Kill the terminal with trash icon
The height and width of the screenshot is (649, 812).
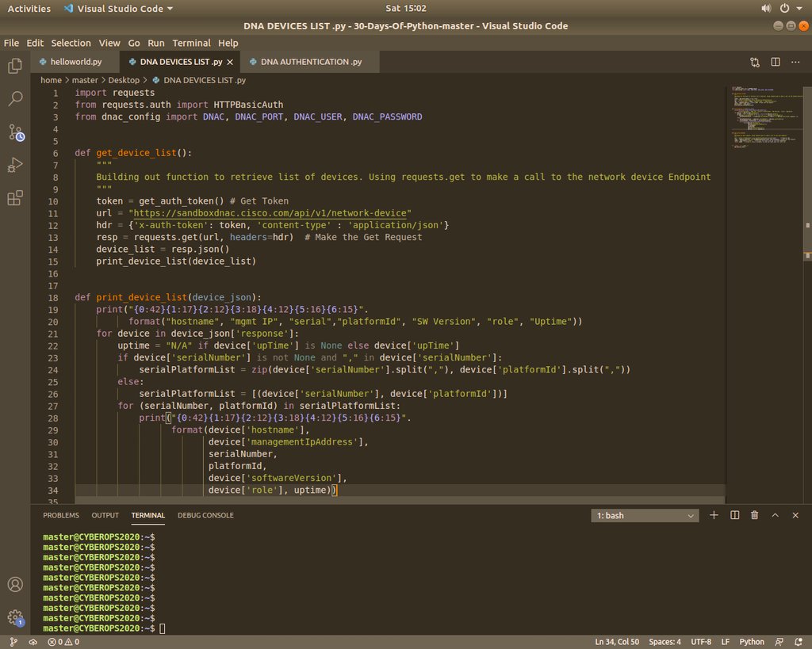pyautogui.click(x=755, y=515)
